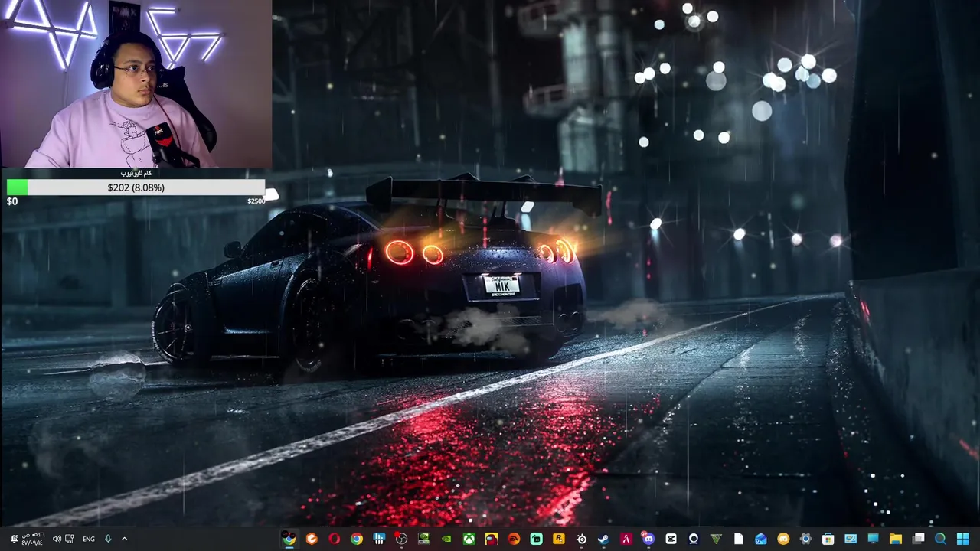Switch to OBS Studio with recording dot

point(401,539)
